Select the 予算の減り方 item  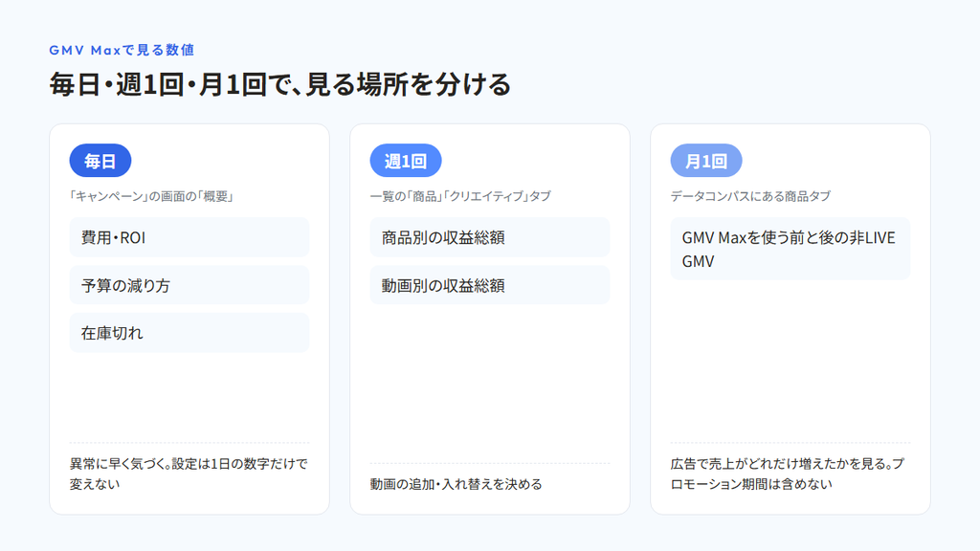[x=189, y=285]
